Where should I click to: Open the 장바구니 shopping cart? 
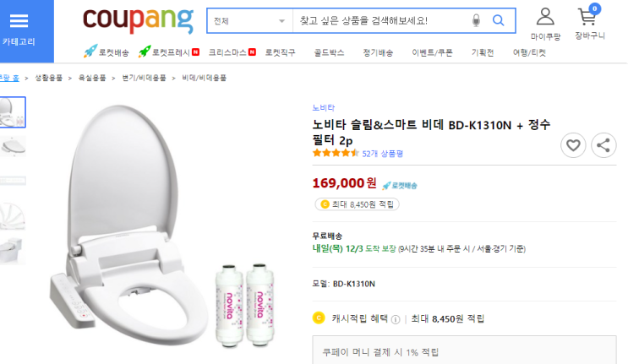588,22
